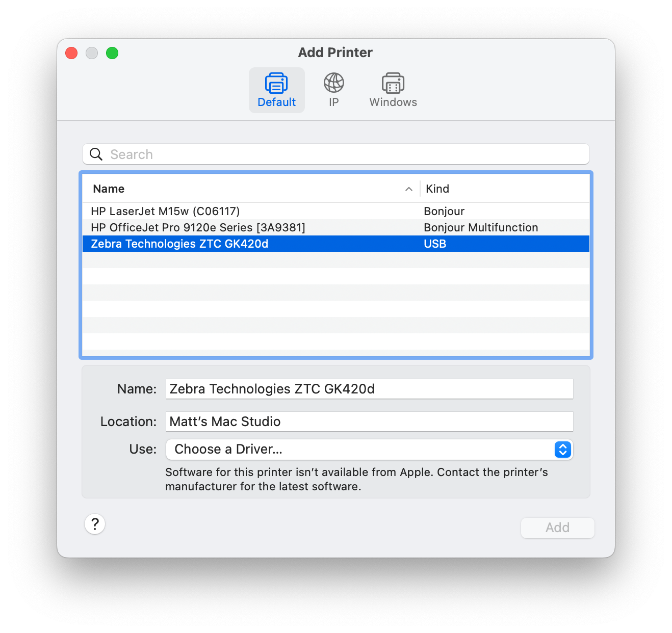The width and height of the screenshot is (672, 633).
Task: Select HP OfficeJet Pro 9120e Series printer
Action: (198, 227)
